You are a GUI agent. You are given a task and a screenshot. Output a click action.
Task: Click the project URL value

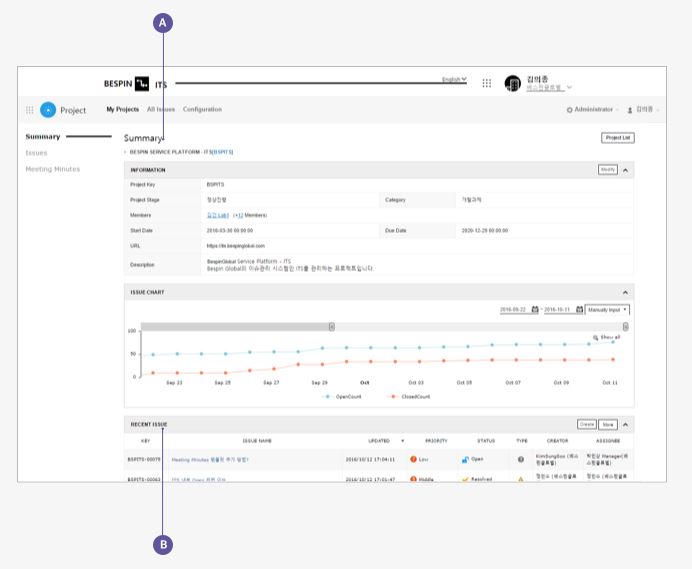(236, 246)
